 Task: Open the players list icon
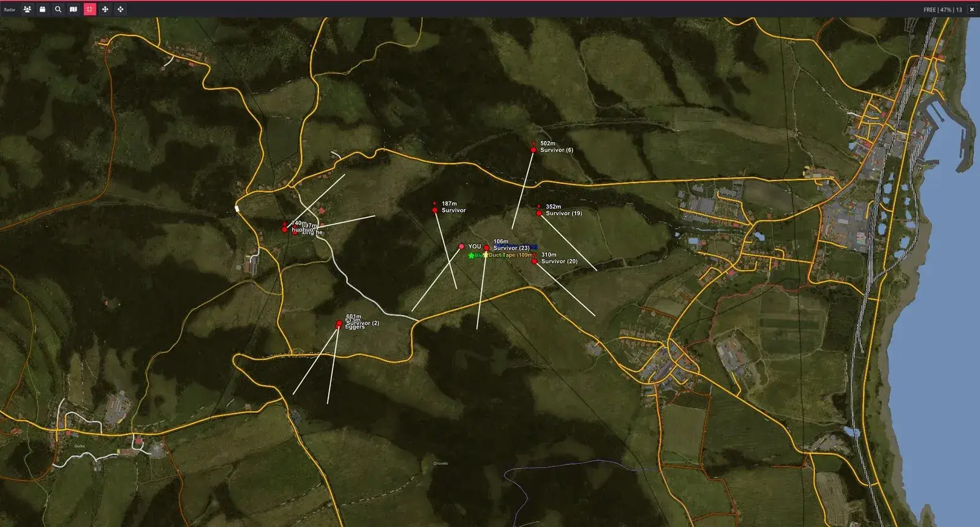point(27,9)
